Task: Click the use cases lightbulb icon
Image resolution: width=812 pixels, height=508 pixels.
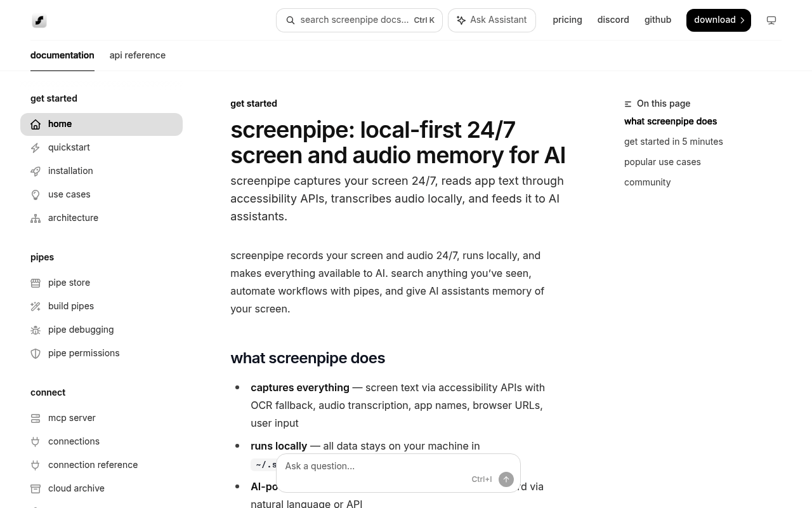Action: (x=36, y=195)
